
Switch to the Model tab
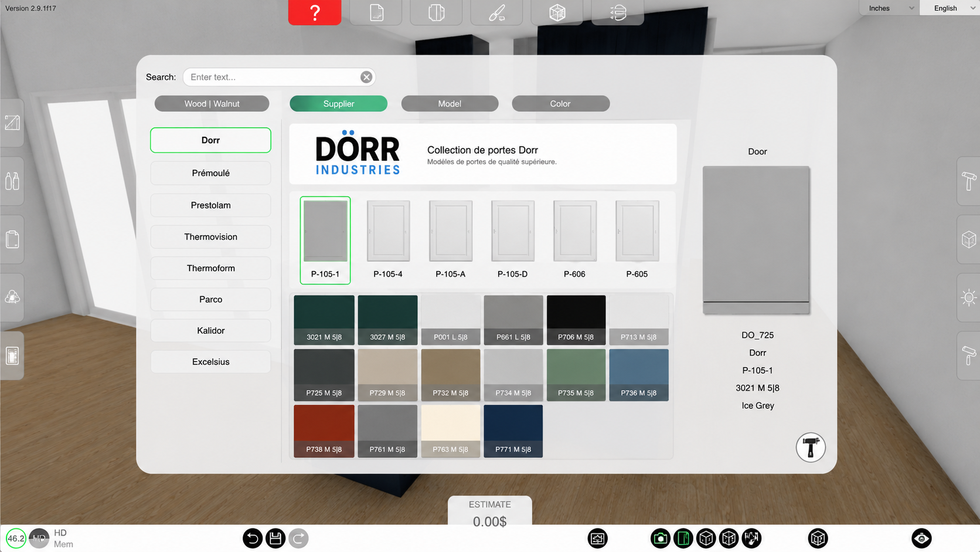[x=450, y=103]
